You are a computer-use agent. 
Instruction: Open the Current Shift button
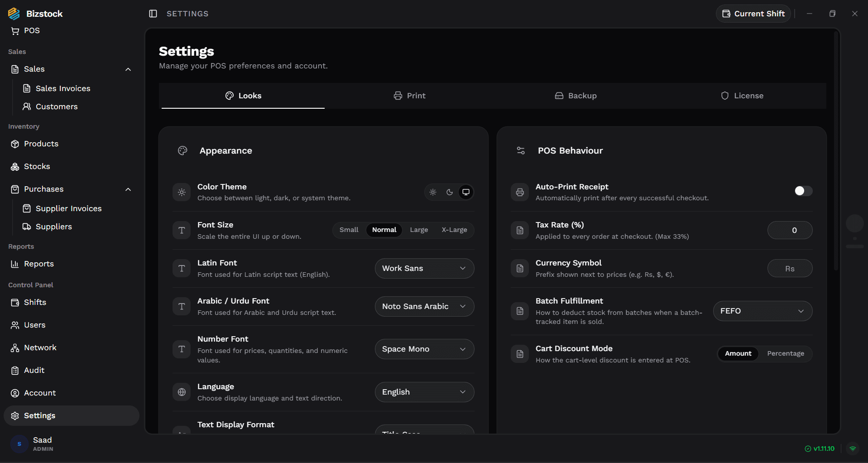(x=753, y=14)
